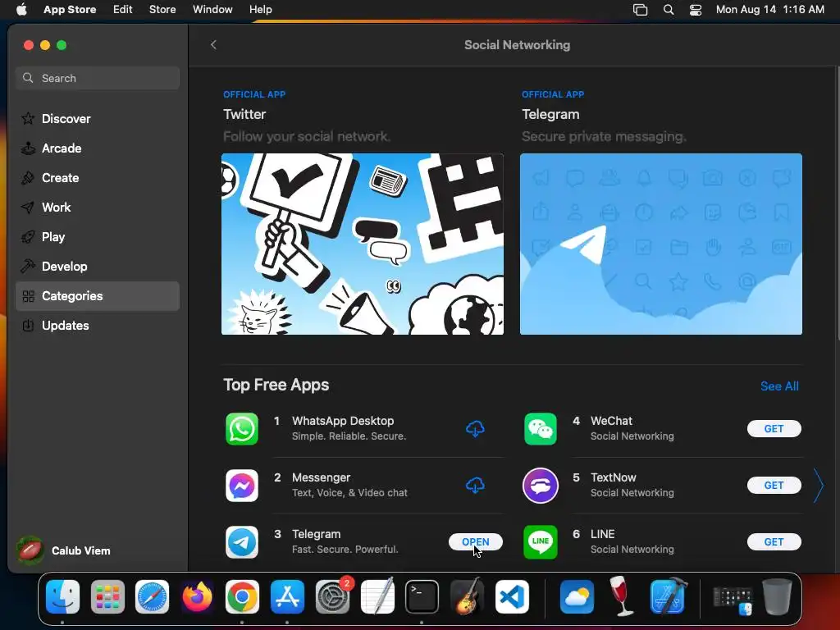The height and width of the screenshot is (630, 840).
Task: Click the 'TextNow' app title
Action: [x=614, y=478]
